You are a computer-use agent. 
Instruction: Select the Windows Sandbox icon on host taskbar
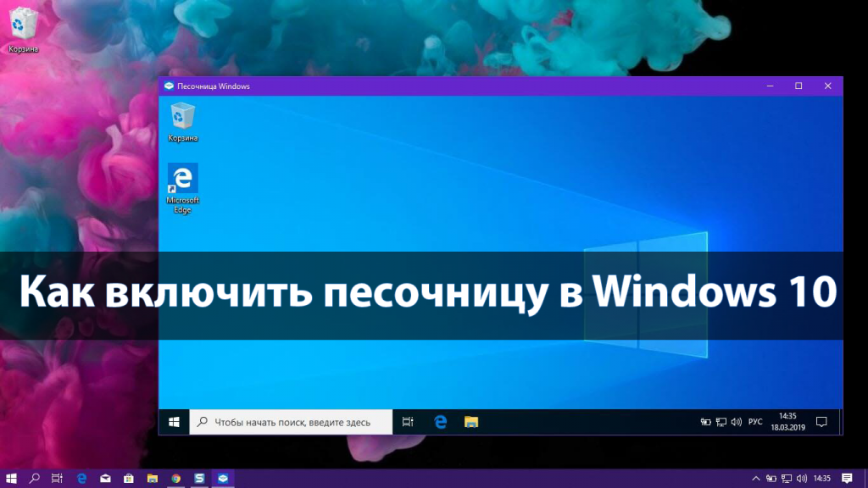click(x=222, y=477)
